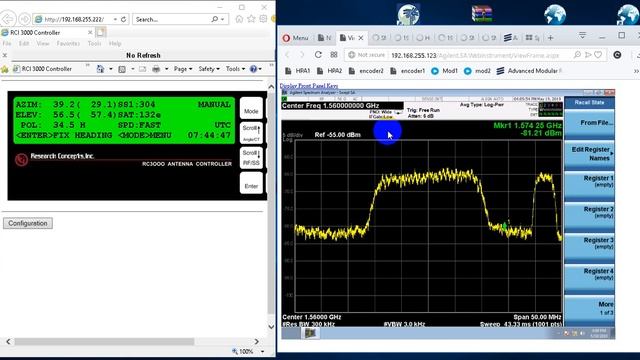640x360 pixels.
Task: Click the Feeds icon in IE command bar
Action: pos(122,69)
